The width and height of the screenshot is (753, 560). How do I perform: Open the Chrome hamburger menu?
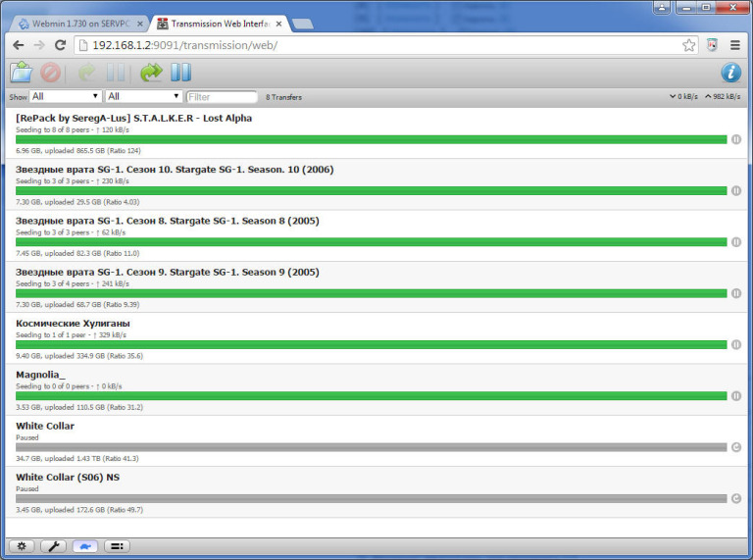[x=735, y=45]
